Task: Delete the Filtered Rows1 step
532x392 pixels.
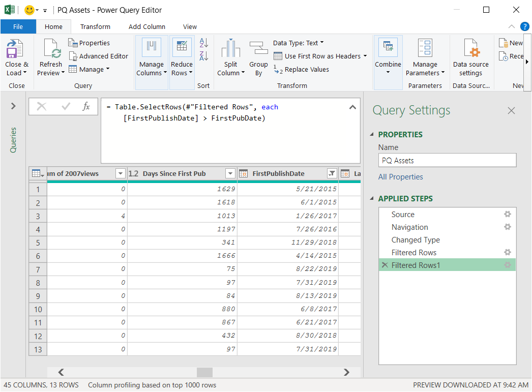Action: coord(385,265)
